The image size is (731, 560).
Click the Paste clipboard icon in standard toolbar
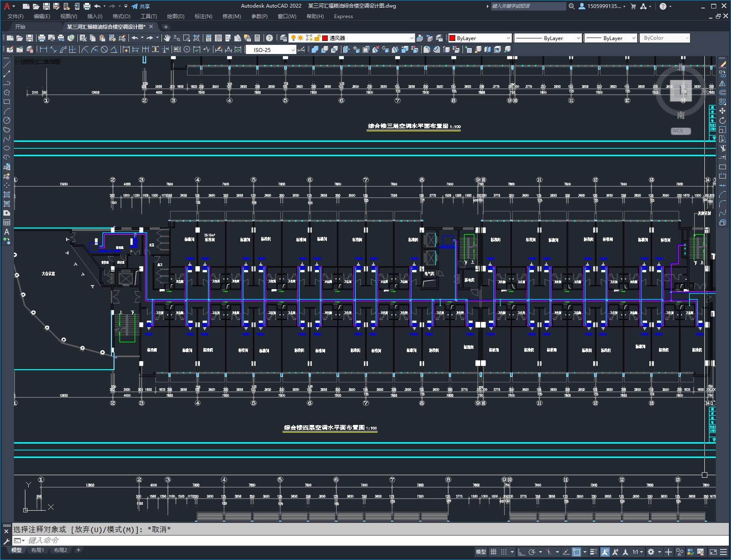click(102, 38)
